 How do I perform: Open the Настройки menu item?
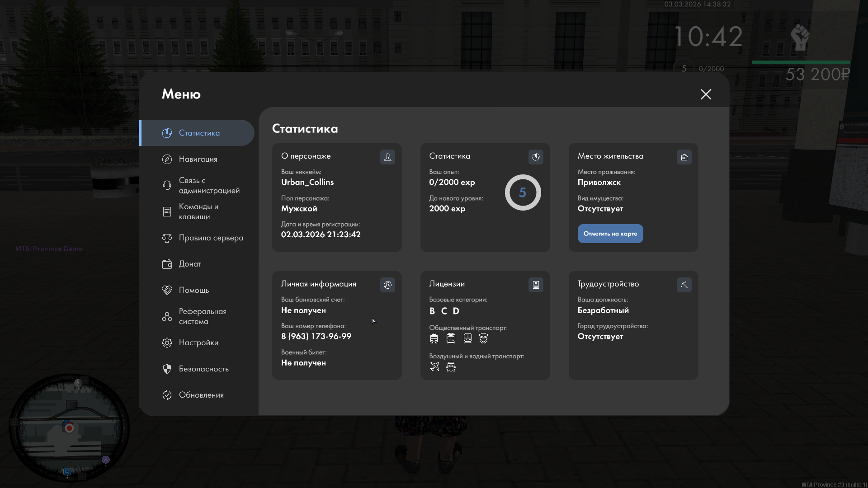(198, 343)
